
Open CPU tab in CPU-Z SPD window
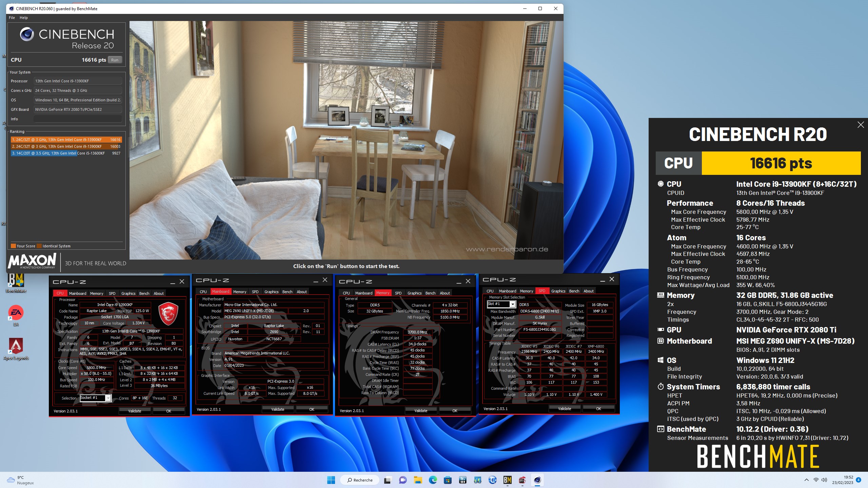pyautogui.click(x=490, y=291)
